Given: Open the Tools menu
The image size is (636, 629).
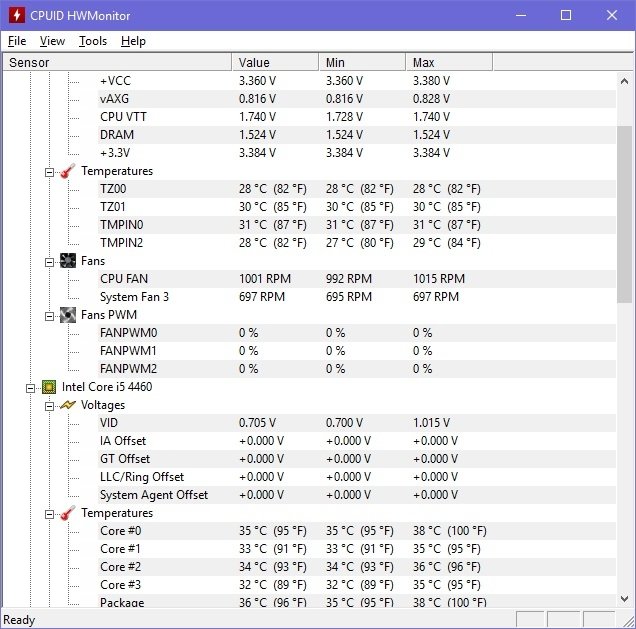Looking at the screenshot, I should click(x=93, y=41).
